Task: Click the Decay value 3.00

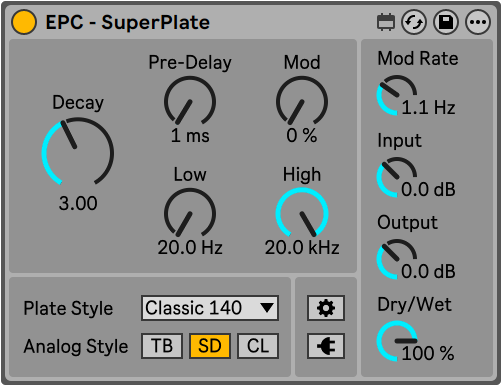Action: (x=78, y=203)
